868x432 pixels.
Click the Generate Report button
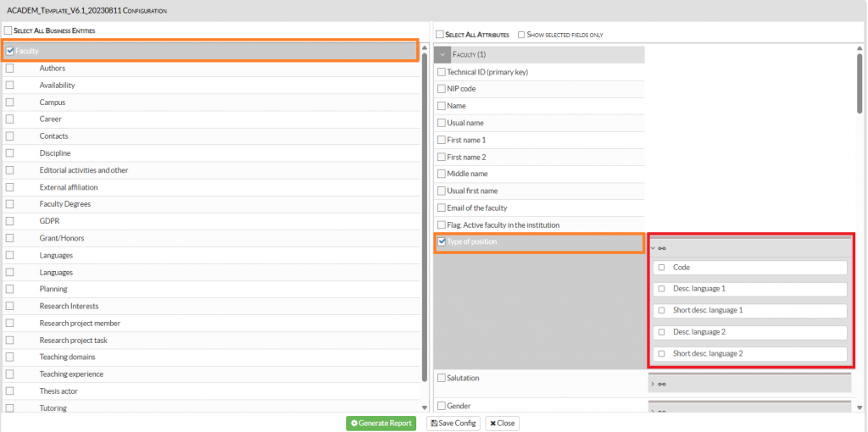pos(381,424)
